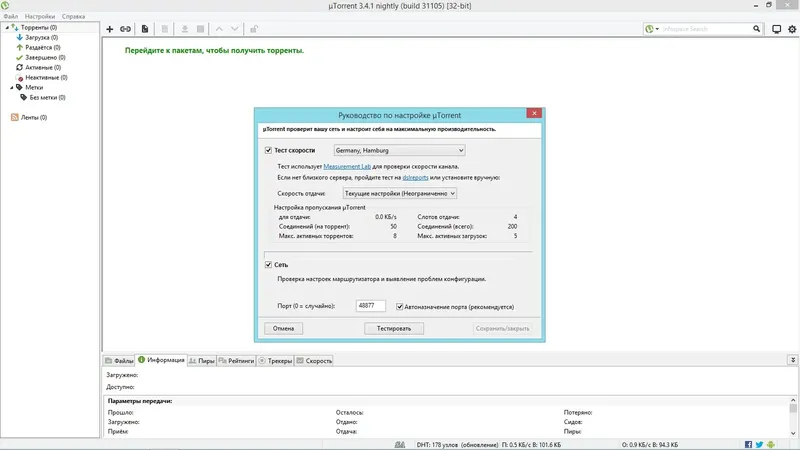Open Twitter icon in status bar
Screen dimensions: 800x450
point(759,444)
